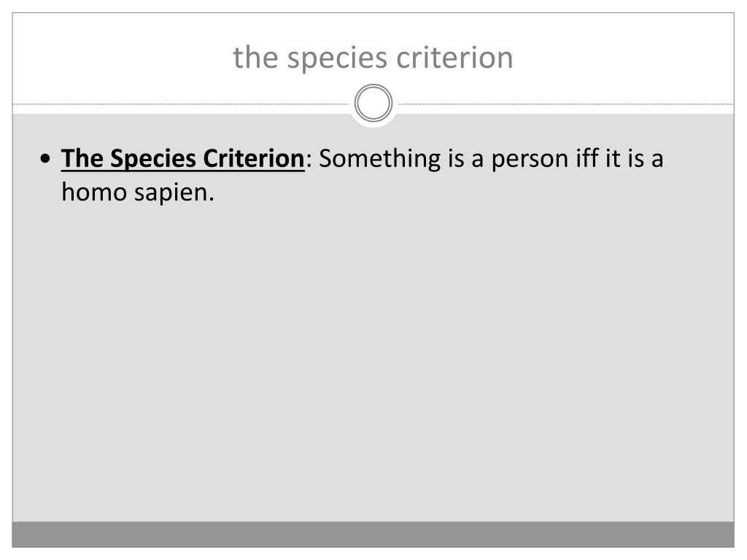Click the underlined 'The Species Criterion' heading
This screenshot has width=747, height=560.
183,158
